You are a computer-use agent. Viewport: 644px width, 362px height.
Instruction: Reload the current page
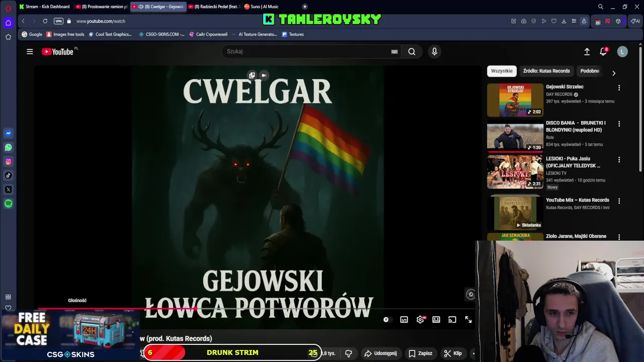click(x=45, y=21)
